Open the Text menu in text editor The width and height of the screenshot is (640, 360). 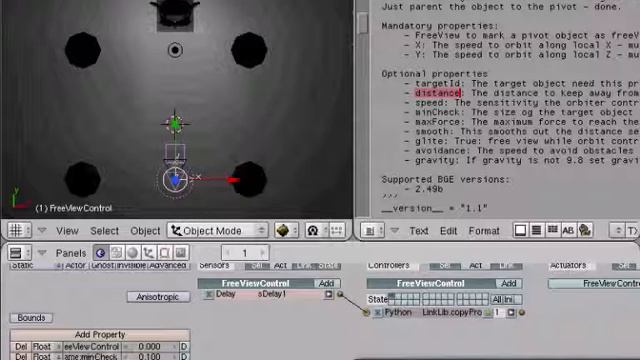(x=419, y=231)
